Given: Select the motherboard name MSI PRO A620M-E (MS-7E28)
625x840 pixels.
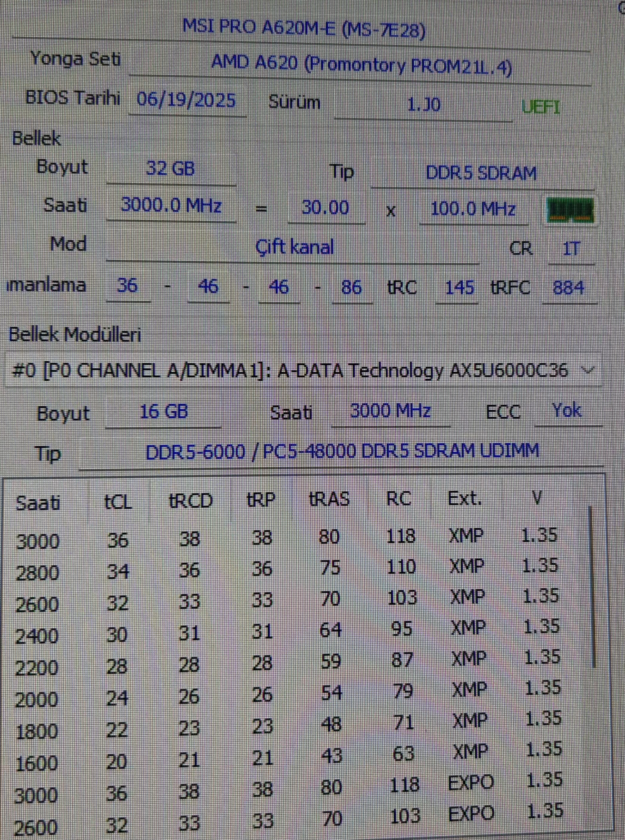Looking at the screenshot, I should (x=304, y=29).
